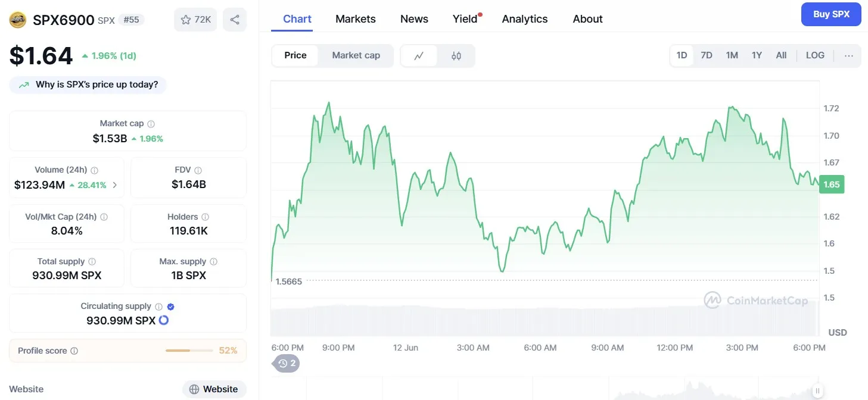The width and height of the screenshot is (868, 400).
Task: Click the Profile score info icon
Action: (74, 351)
